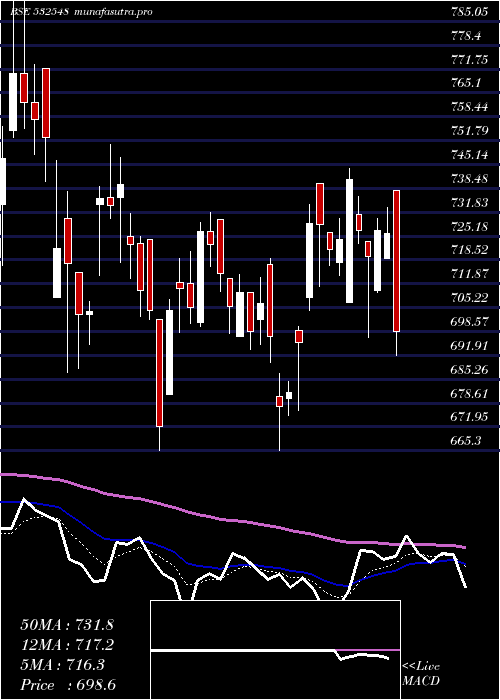Click the 5MA : 716.3 readout
The image size is (500, 700).
point(63,665)
